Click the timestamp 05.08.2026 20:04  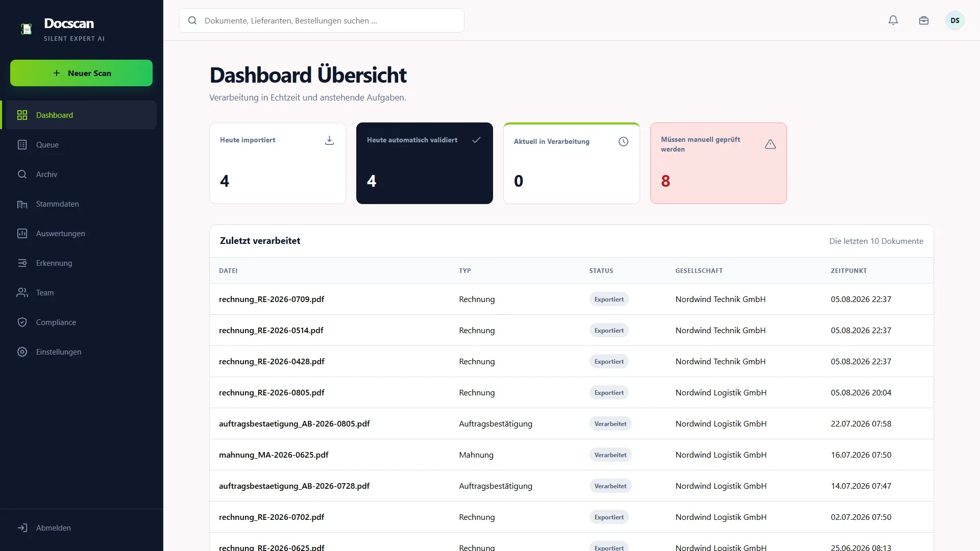tap(861, 393)
